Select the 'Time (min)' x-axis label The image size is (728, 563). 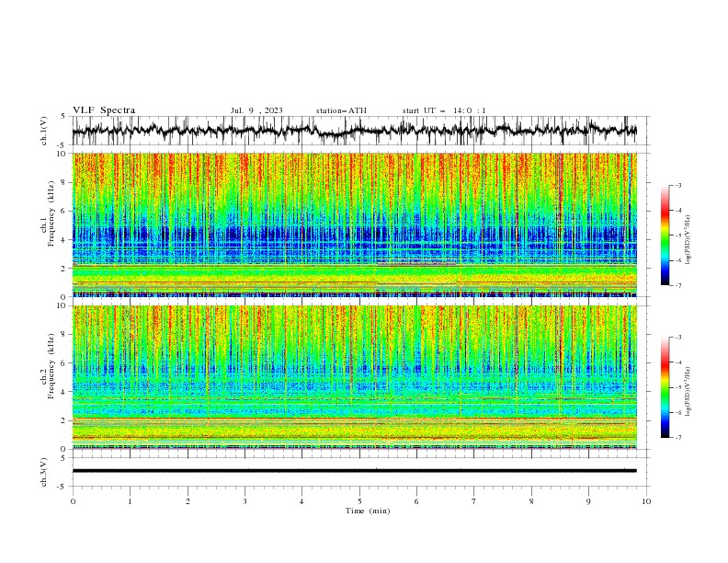click(368, 511)
